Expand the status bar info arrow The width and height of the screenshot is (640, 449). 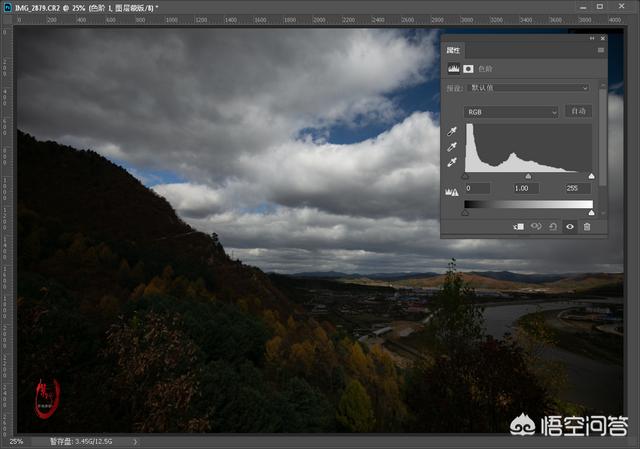point(136,441)
